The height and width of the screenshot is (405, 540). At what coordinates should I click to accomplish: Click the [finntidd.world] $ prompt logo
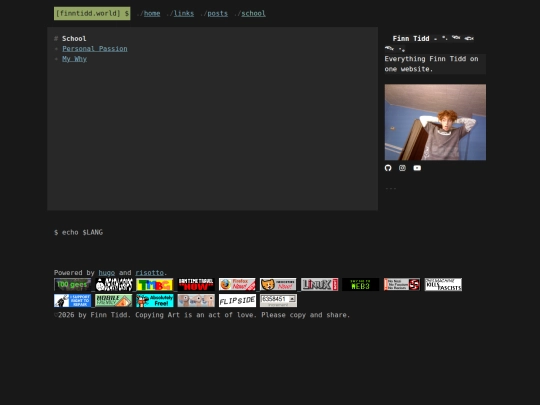92,13
